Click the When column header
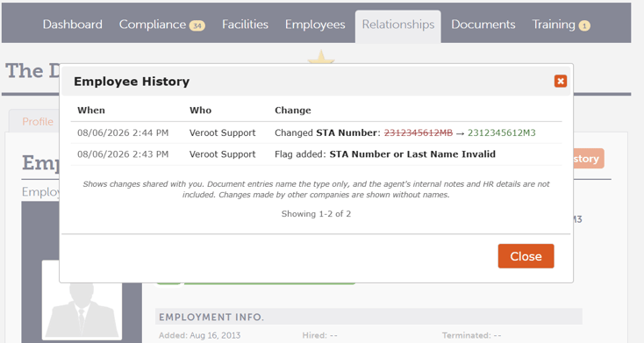 91,110
